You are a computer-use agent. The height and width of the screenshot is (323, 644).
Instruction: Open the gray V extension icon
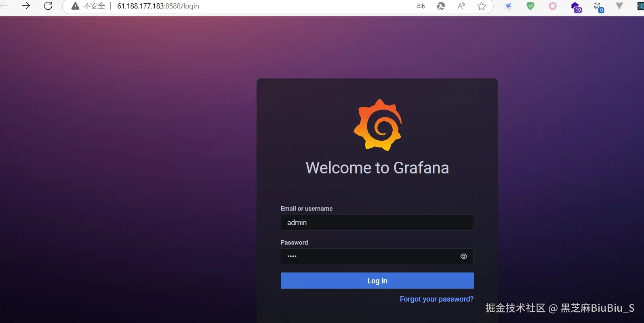[619, 6]
